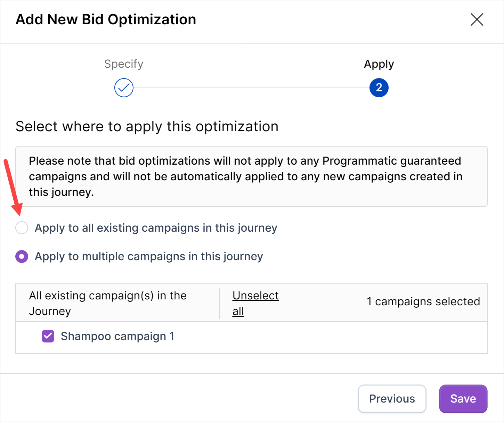Click the progress line between the steps

251,88
